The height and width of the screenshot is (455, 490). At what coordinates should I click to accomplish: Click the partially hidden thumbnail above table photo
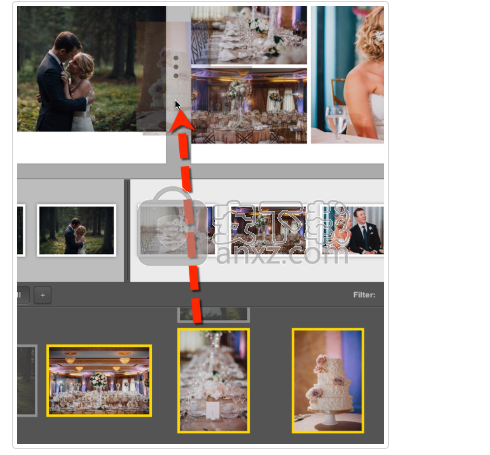(213, 315)
